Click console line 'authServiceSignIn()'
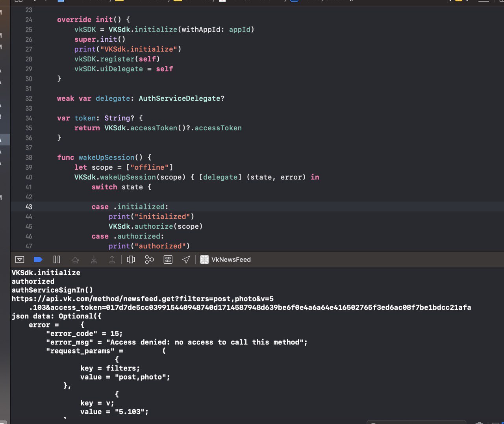Image resolution: width=504 pixels, height=424 pixels. tap(52, 290)
